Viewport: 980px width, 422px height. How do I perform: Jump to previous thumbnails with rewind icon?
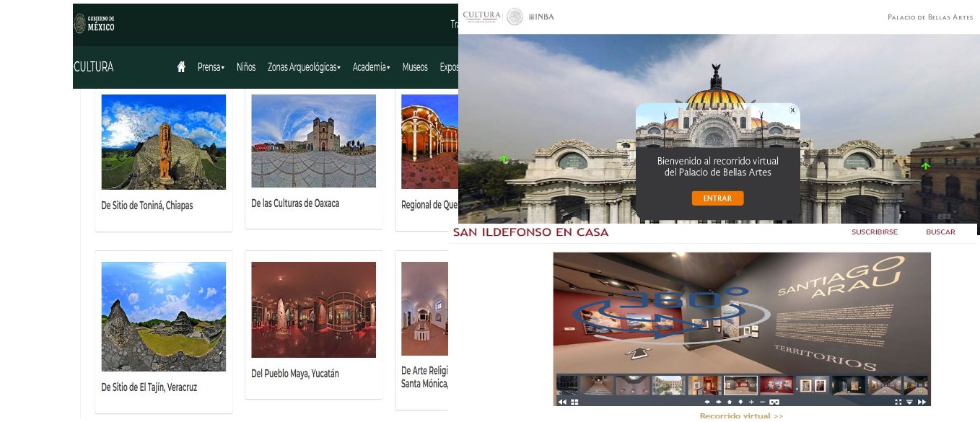[x=561, y=402]
